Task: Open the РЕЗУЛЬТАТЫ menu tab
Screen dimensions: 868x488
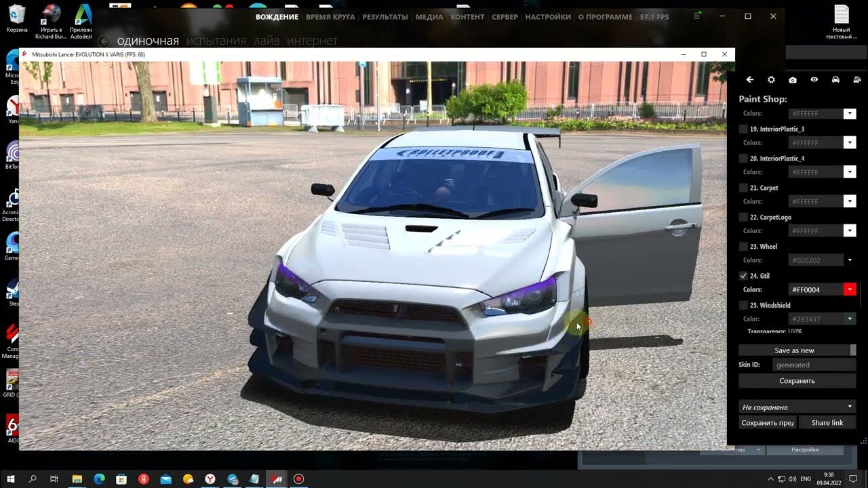Action: pos(385,17)
